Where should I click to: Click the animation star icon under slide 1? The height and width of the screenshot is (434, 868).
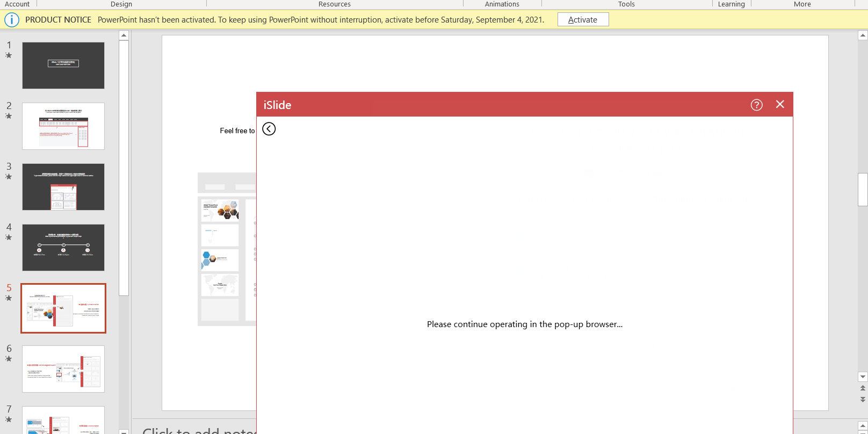pyautogui.click(x=9, y=55)
